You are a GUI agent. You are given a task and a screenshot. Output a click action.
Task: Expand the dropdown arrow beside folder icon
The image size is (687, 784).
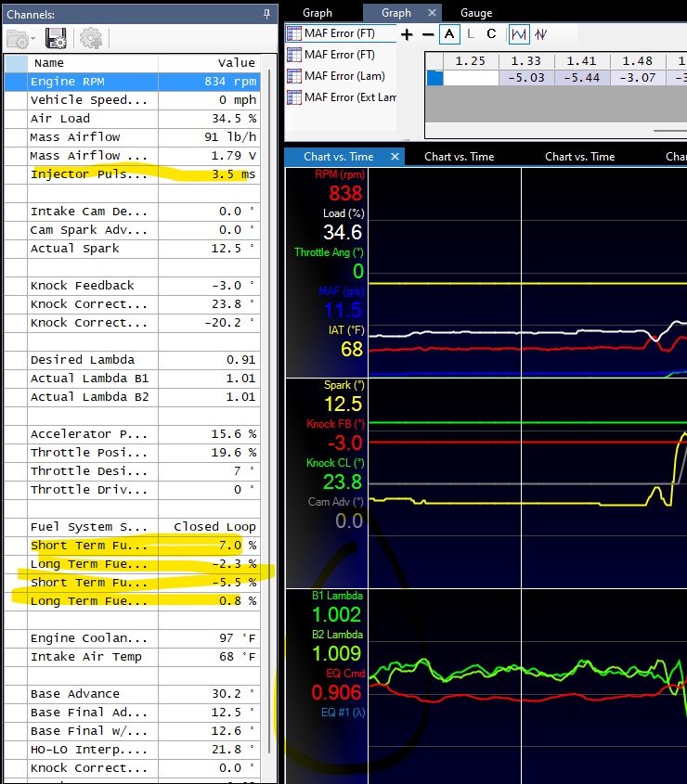[x=33, y=39]
